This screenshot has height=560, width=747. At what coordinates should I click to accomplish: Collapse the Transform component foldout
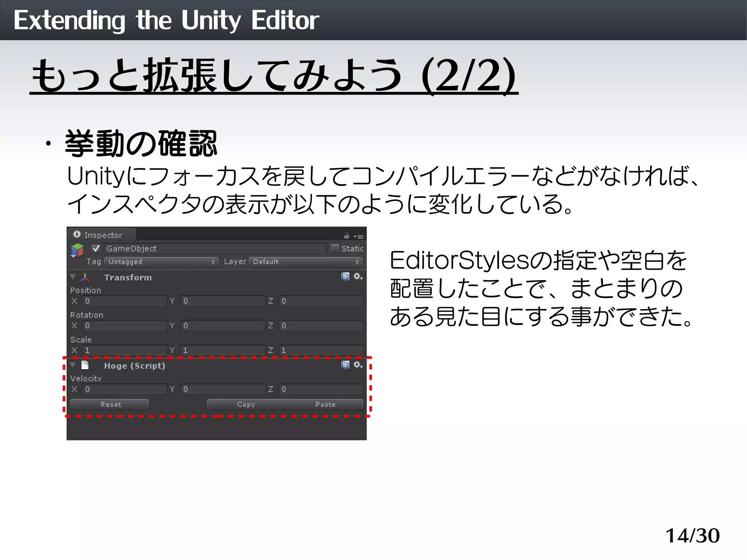[x=73, y=277]
